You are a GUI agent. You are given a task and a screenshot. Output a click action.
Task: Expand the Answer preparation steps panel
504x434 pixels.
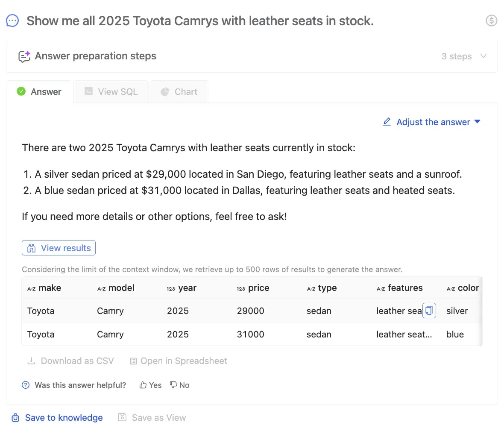pos(96,56)
